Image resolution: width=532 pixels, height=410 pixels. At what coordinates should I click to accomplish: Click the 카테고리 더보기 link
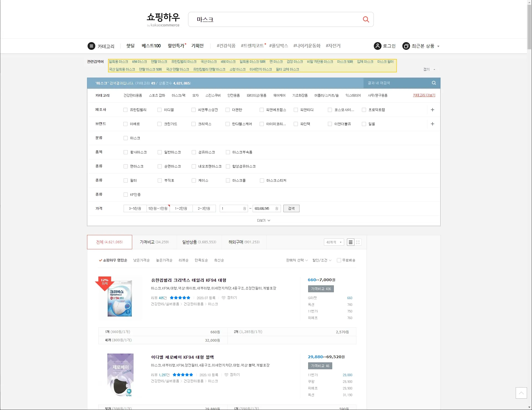[424, 95]
